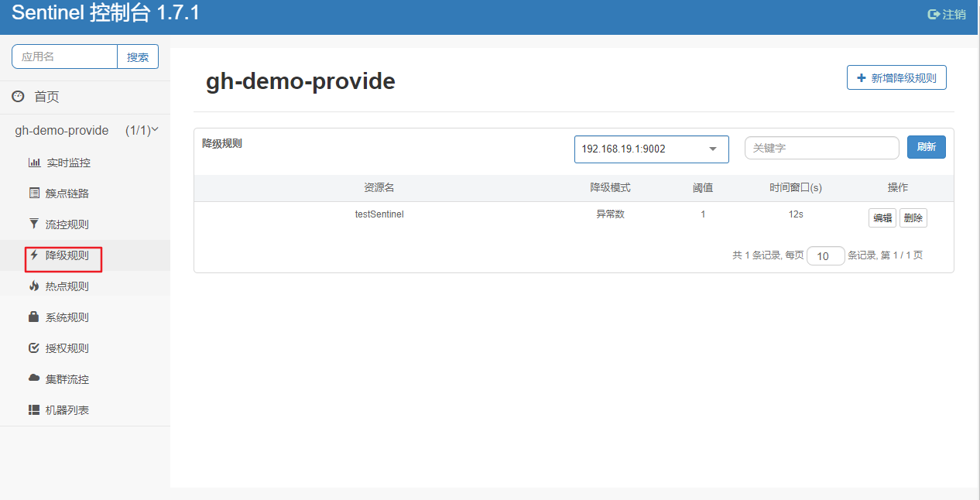Click the grid icon for 机器列表
The width and height of the screenshot is (980, 500).
[34, 409]
